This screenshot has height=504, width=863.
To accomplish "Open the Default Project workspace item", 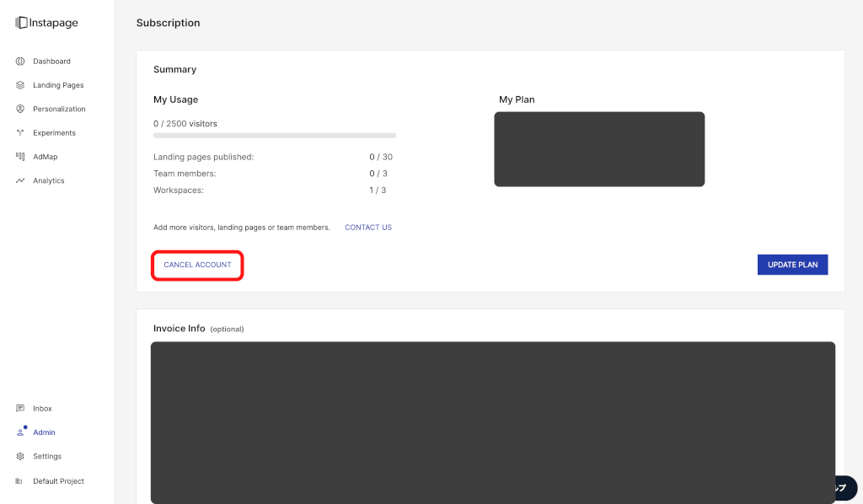I will pyautogui.click(x=58, y=481).
